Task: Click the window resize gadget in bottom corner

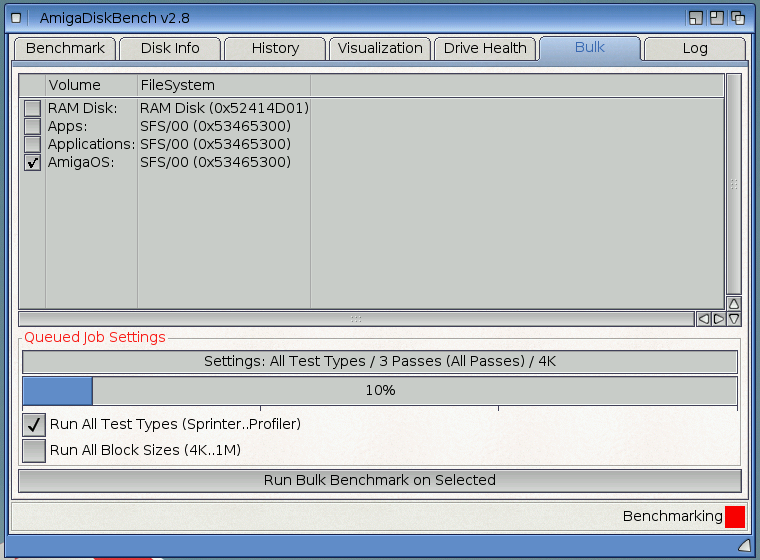Action: (744, 545)
